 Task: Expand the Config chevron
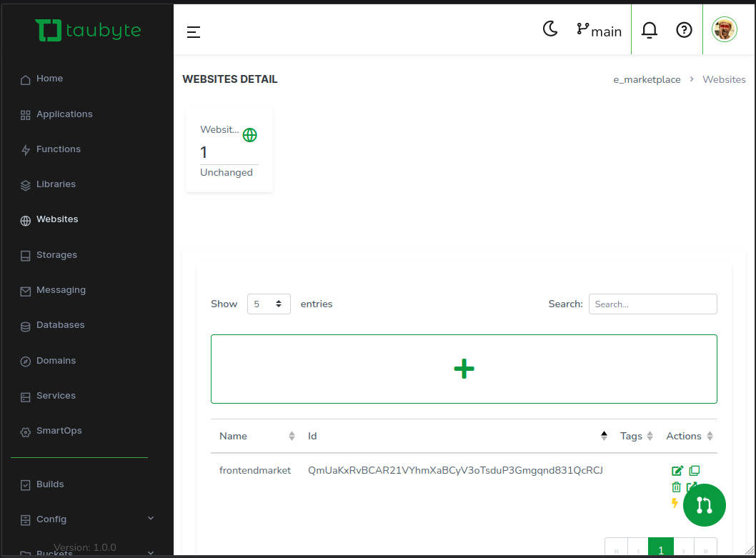pos(151,519)
